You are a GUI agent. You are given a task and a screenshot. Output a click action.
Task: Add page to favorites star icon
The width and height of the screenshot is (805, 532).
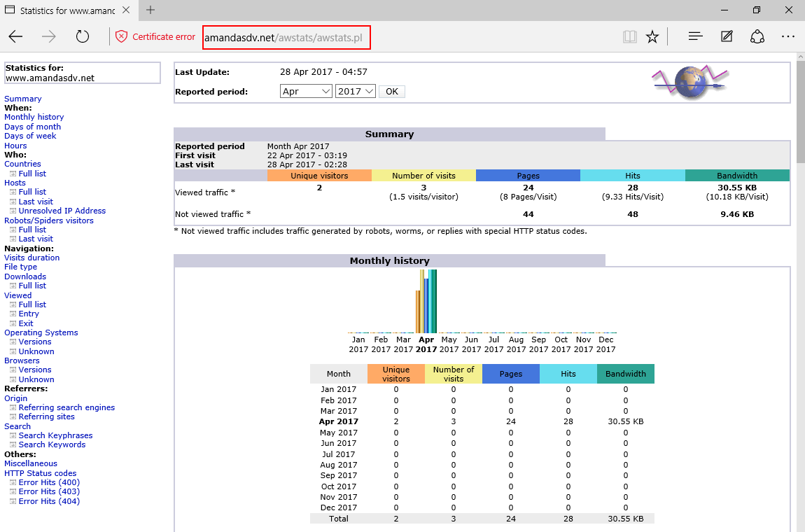coord(652,36)
